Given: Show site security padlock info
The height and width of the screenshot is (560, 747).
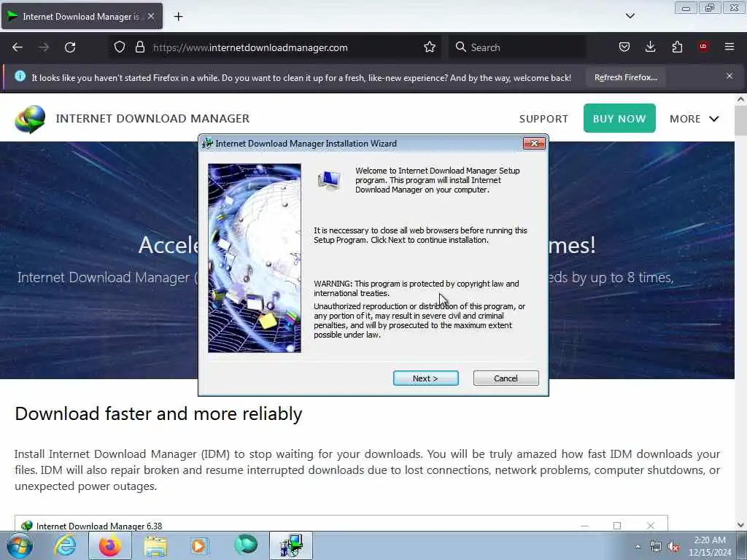Looking at the screenshot, I should [139, 47].
